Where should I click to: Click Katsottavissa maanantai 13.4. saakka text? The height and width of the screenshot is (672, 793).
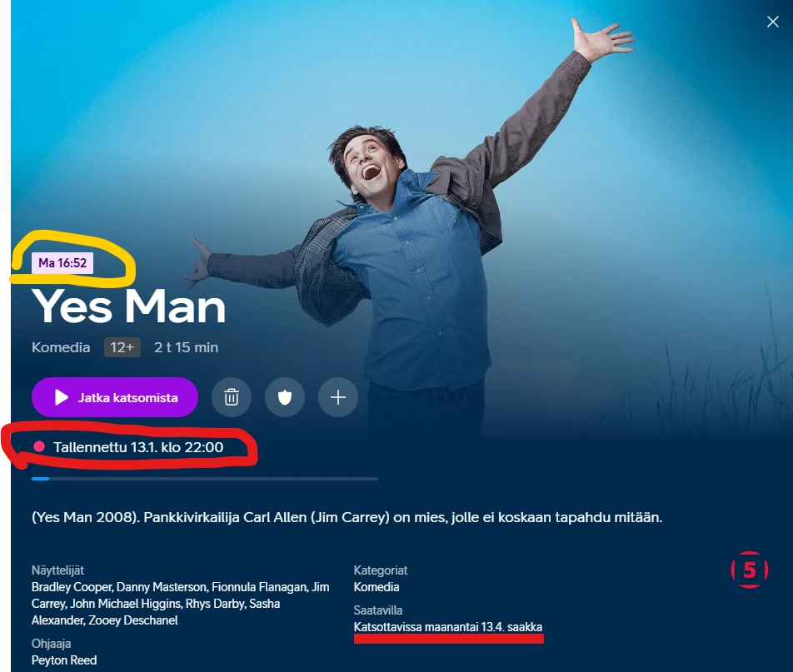click(448, 627)
